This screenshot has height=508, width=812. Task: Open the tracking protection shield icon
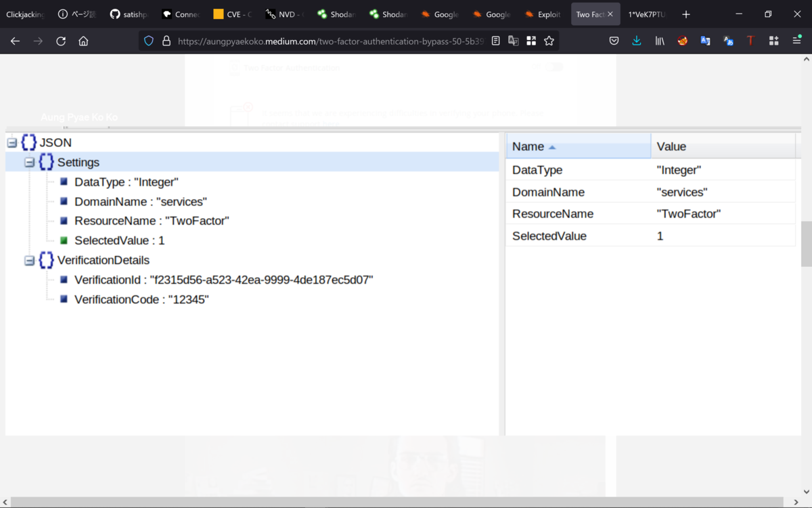click(x=149, y=41)
